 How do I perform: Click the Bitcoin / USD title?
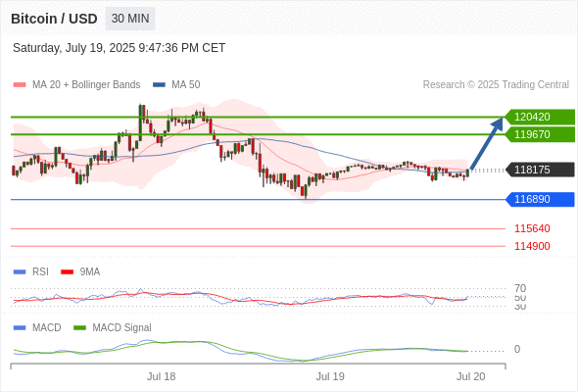click(54, 19)
